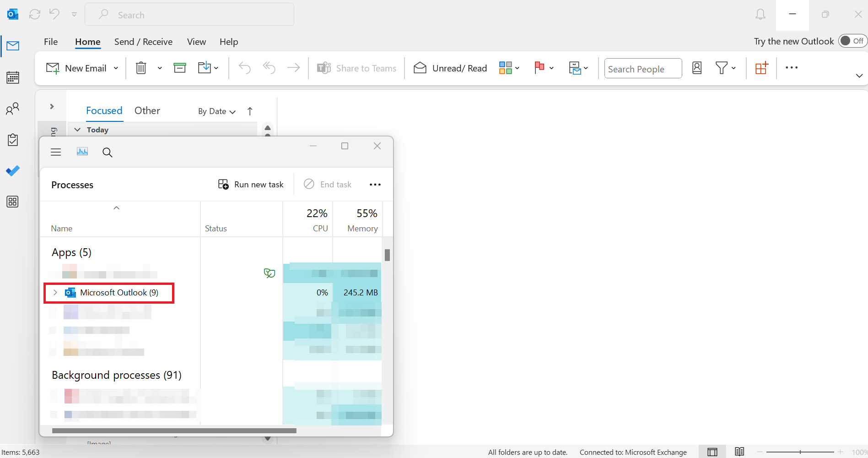Screen dimensions: 868x458
Task: Open the Mail view in Outlook sidebar
Action: [13, 46]
